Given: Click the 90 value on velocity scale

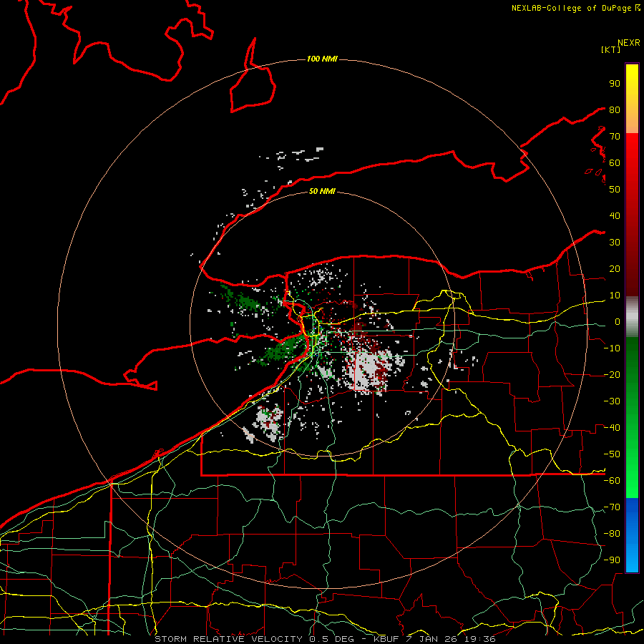Looking at the screenshot, I should click(x=615, y=84).
